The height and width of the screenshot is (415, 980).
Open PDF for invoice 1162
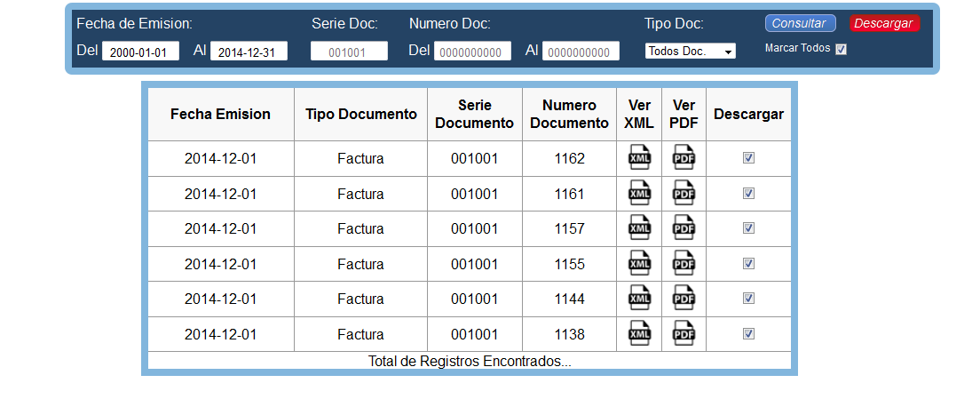[x=684, y=158]
